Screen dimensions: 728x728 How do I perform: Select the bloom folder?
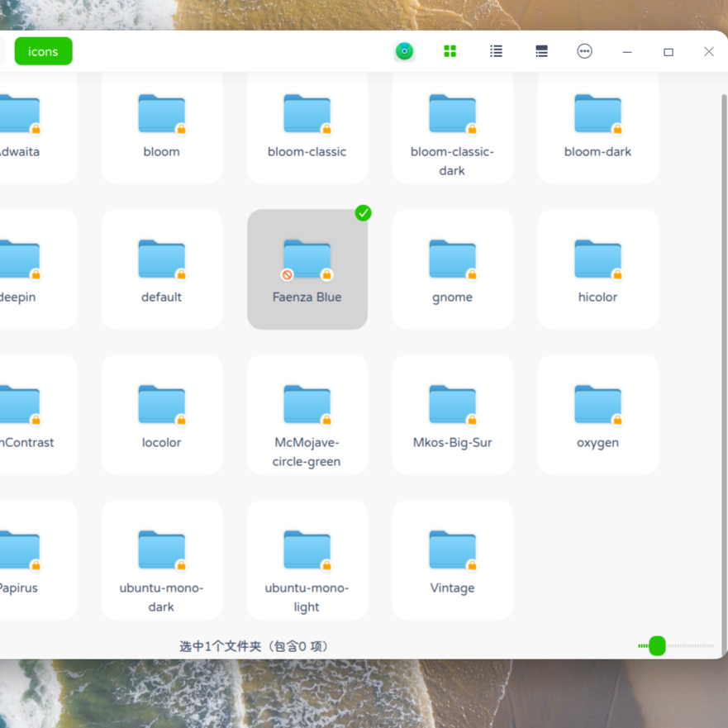(x=161, y=115)
